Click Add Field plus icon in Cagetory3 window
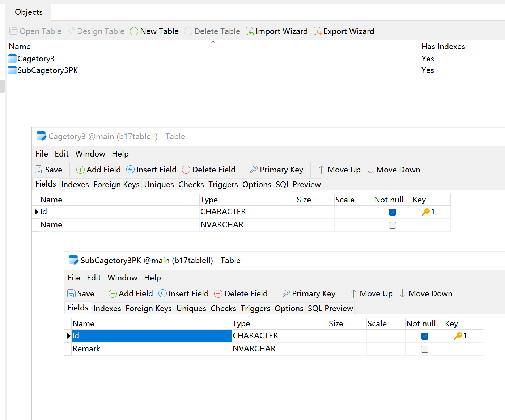 [x=80, y=170]
